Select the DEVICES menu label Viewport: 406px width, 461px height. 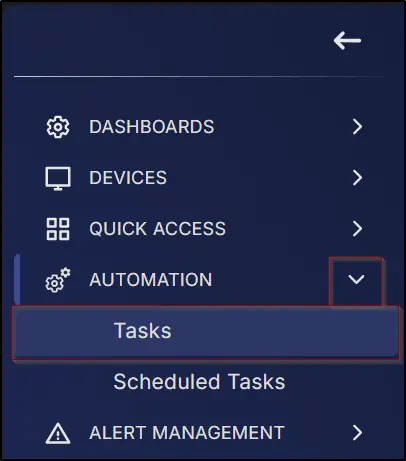pyautogui.click(x=128, y=178)
